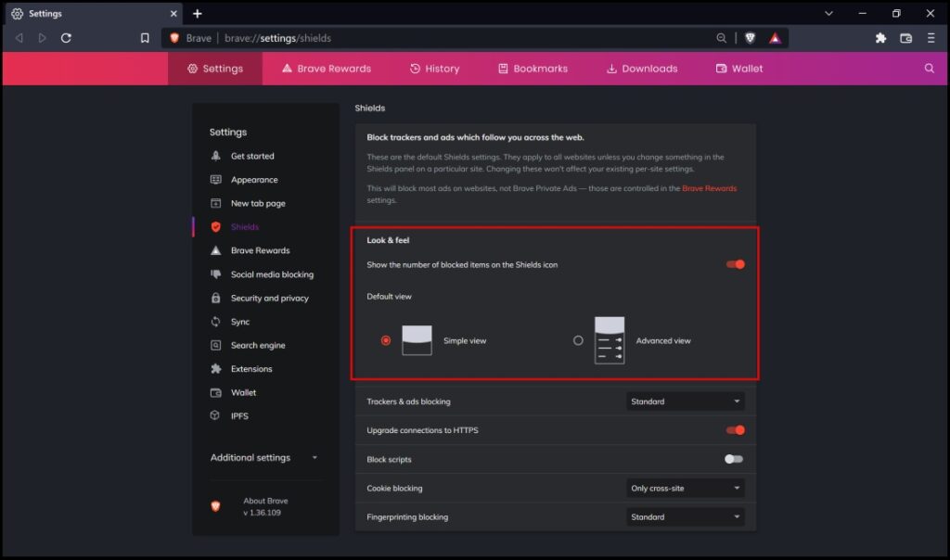Open Social media blocking settings
Screen dimensions: 950x560
[x=272, y=274]
